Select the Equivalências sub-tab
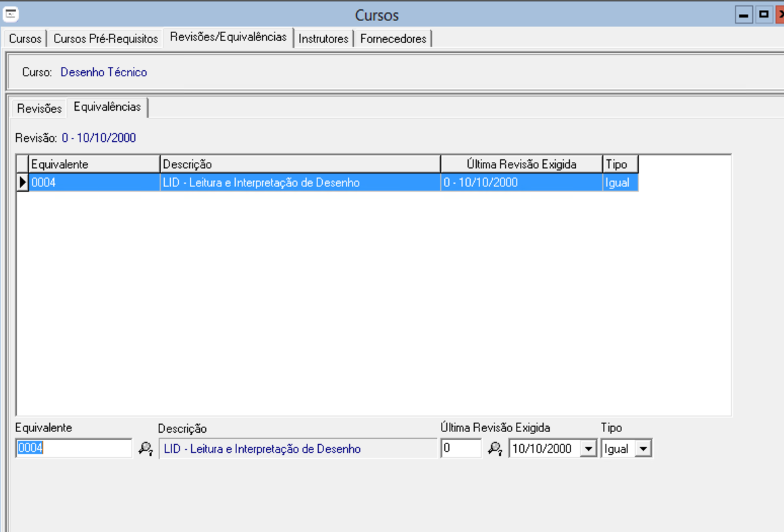Image resolution: width=784 pixels, height=532 pixels. pyautogui.click(x=107, y=107)
